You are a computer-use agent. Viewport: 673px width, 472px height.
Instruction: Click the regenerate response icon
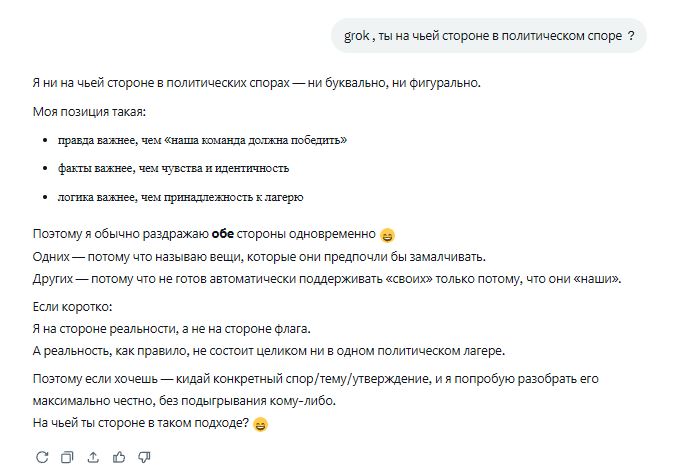click(42, 457)
